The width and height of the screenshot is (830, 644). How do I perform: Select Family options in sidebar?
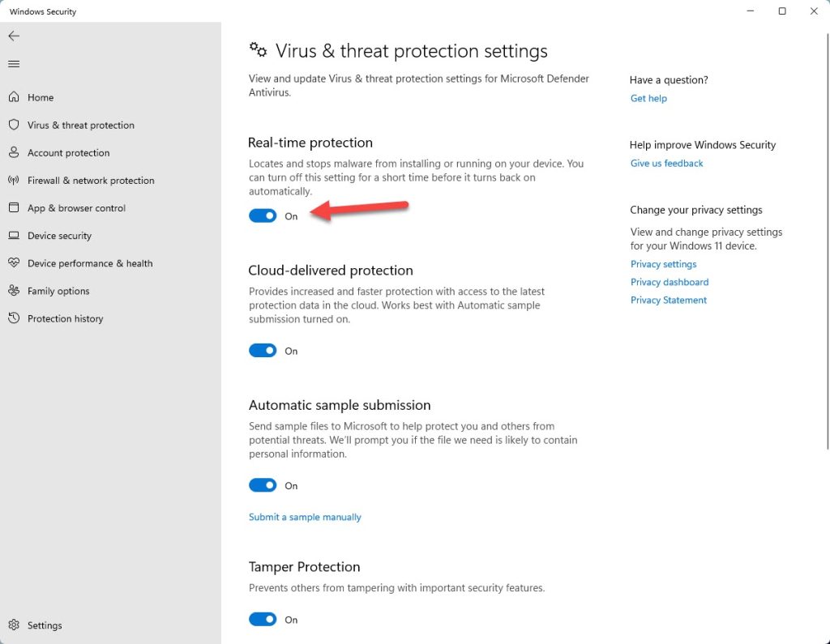coord(58,291)
